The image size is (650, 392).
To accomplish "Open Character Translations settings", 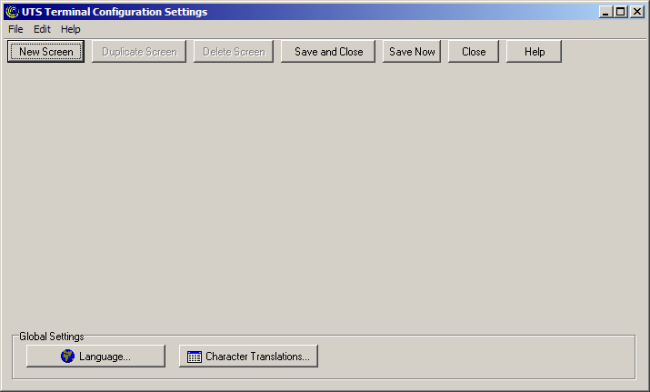I will tap(248, 356).
